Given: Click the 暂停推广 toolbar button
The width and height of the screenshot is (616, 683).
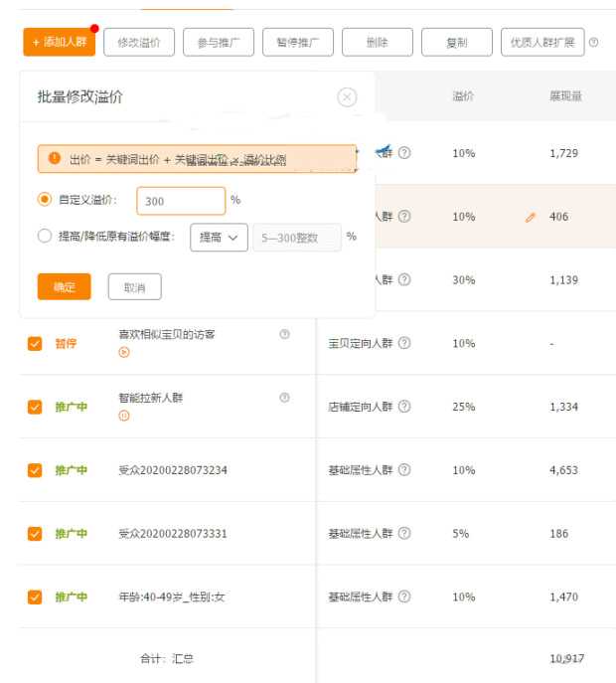Looking at the screenshot, I should pos(298,43).
